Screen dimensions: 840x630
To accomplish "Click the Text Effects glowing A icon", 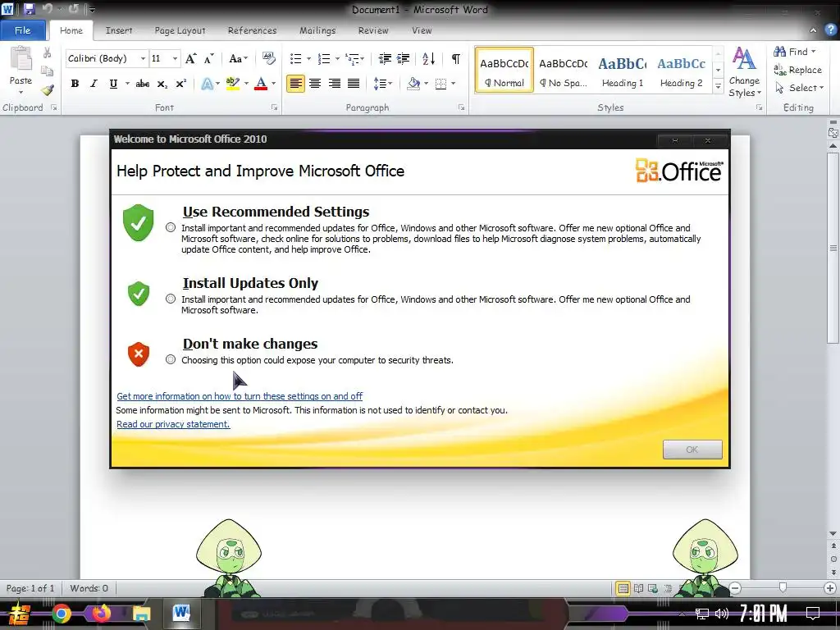I will 208,84.
